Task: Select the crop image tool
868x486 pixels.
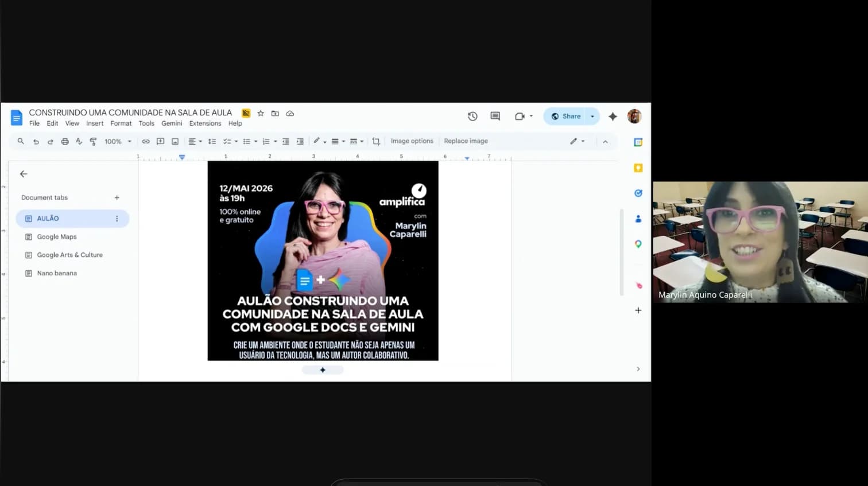Action: point(376,141)
